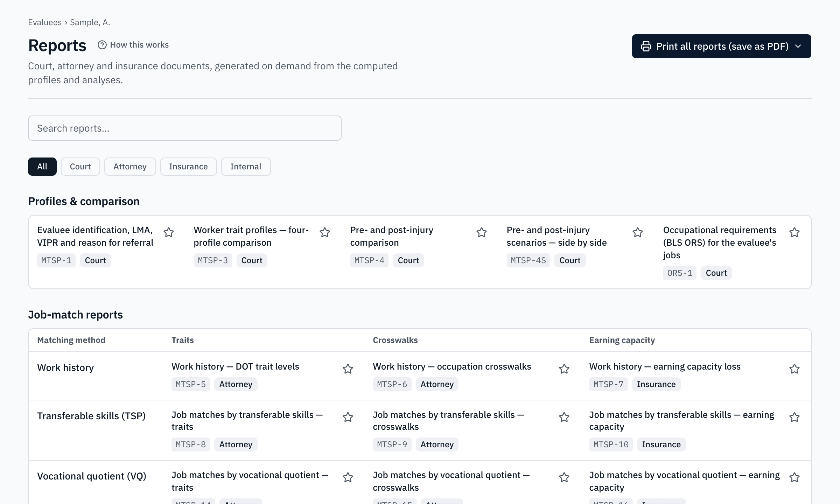Click the Vocational quotient (VQ) row label

point(92,476)
